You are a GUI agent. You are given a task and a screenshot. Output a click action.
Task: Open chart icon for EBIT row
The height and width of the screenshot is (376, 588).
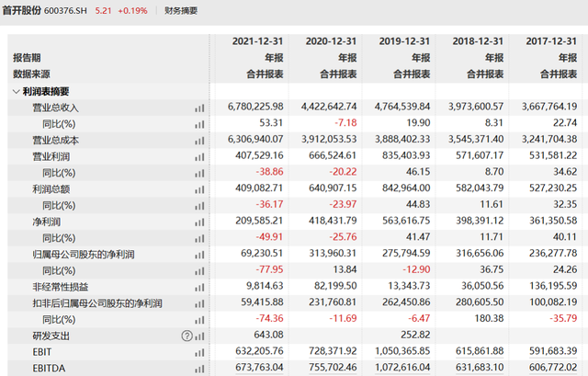point(199,352)
